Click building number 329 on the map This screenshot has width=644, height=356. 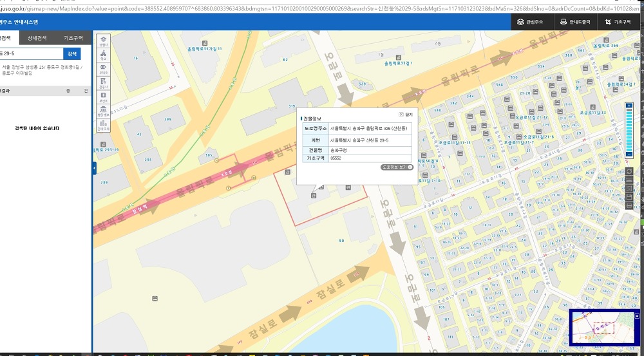[362, 84]
